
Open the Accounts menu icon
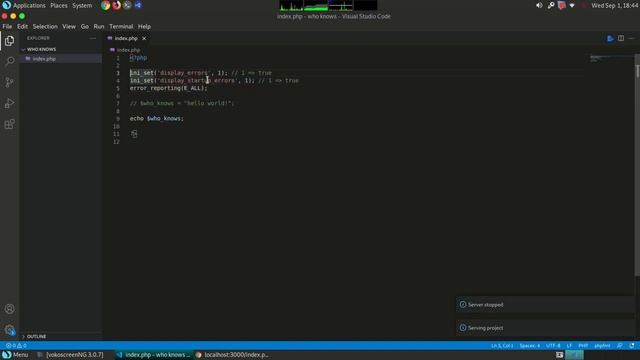pos(9,309)
